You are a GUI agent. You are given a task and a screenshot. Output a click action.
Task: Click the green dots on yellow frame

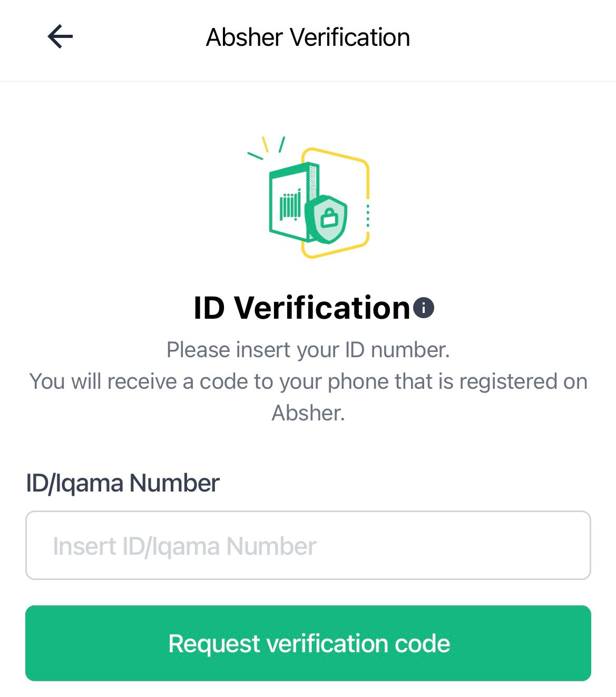click(367, 216)
